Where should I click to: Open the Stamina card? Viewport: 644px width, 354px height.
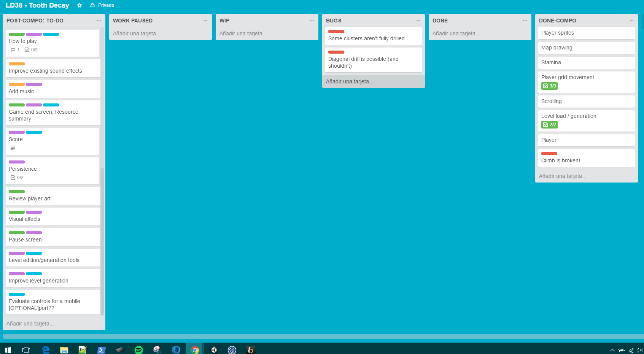587,62
